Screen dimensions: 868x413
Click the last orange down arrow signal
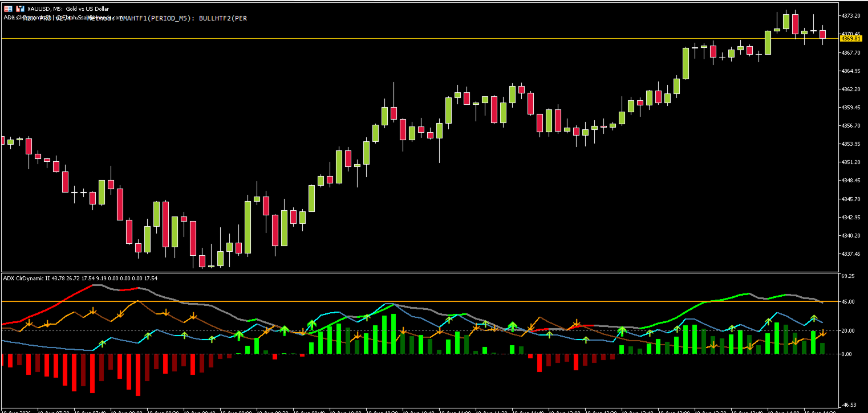pyautogui.click(x=823, y=333)
